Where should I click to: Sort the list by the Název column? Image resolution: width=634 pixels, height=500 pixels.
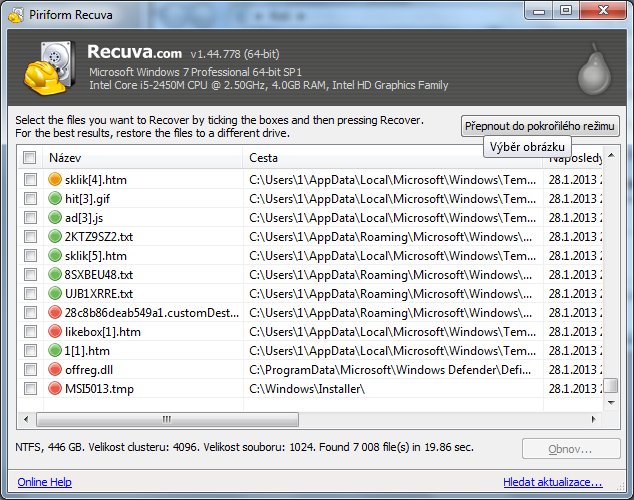[143, 158]
